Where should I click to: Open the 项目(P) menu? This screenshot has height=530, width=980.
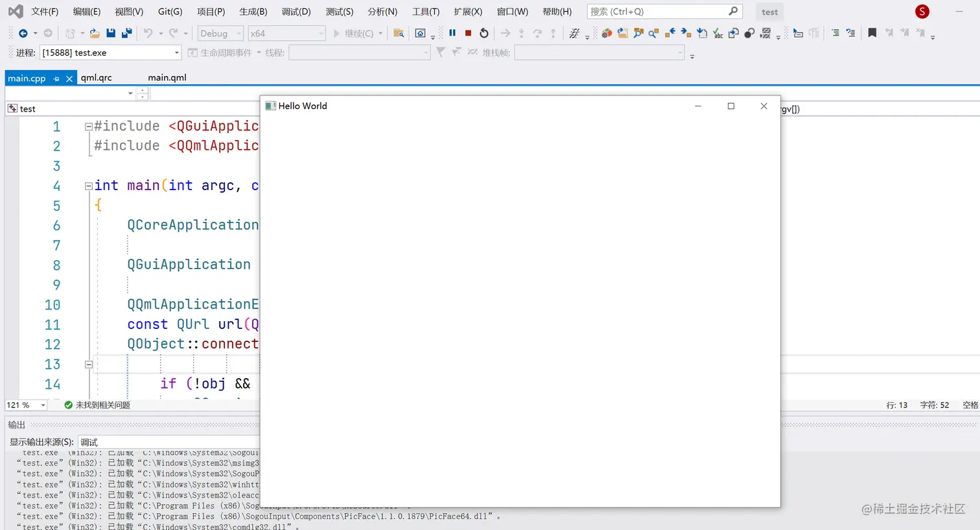coord(211,12)
